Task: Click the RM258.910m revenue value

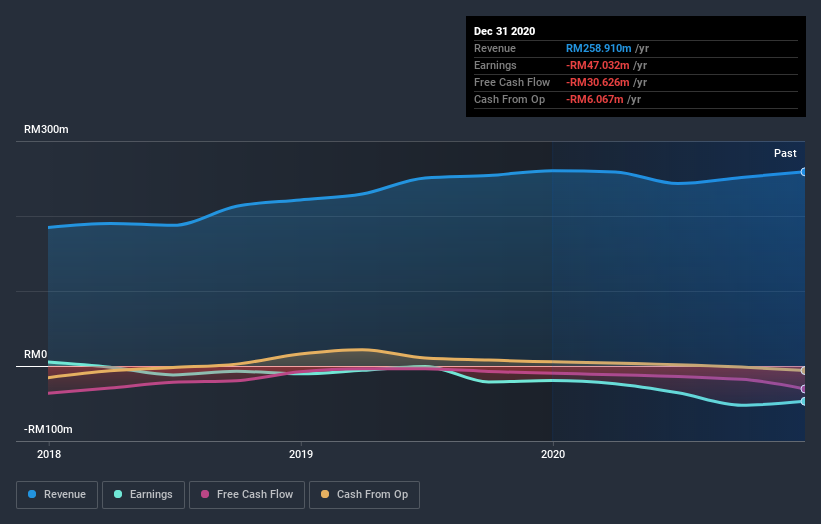Action: (598, 48)
